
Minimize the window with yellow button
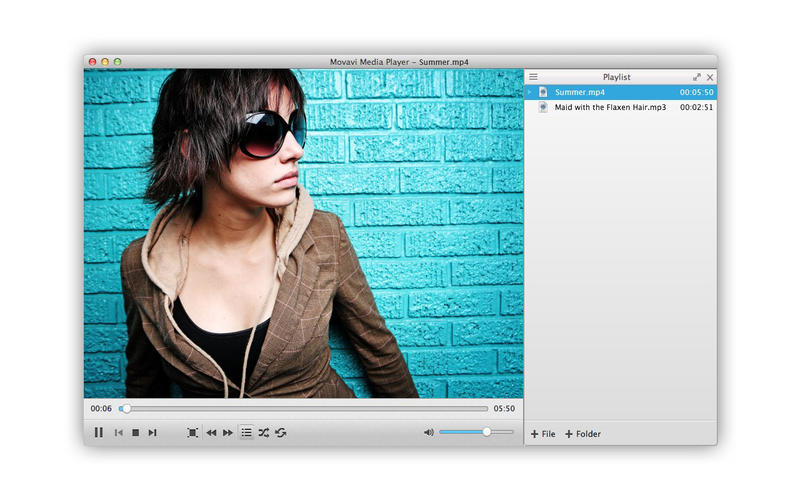click(x=105, y=62)
